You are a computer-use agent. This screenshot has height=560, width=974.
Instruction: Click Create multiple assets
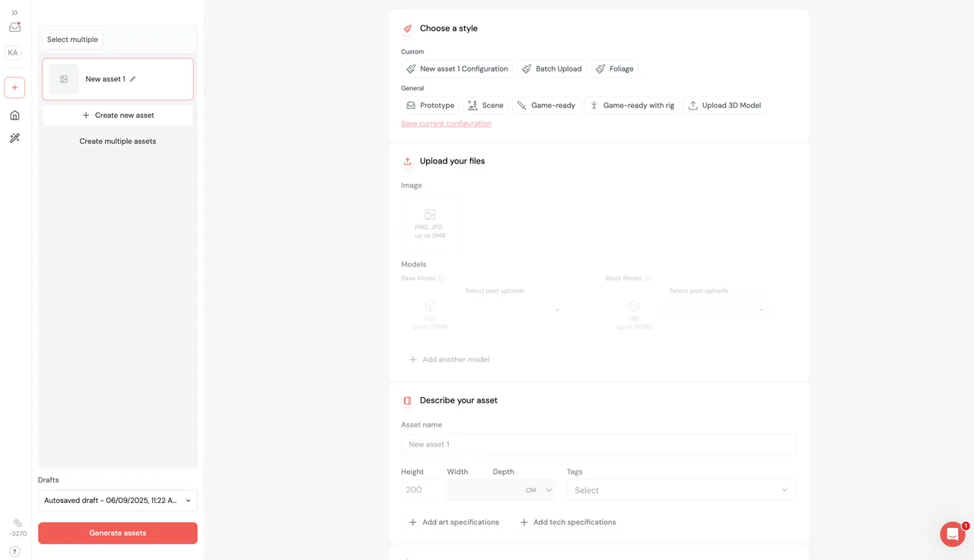pos(118,142)
